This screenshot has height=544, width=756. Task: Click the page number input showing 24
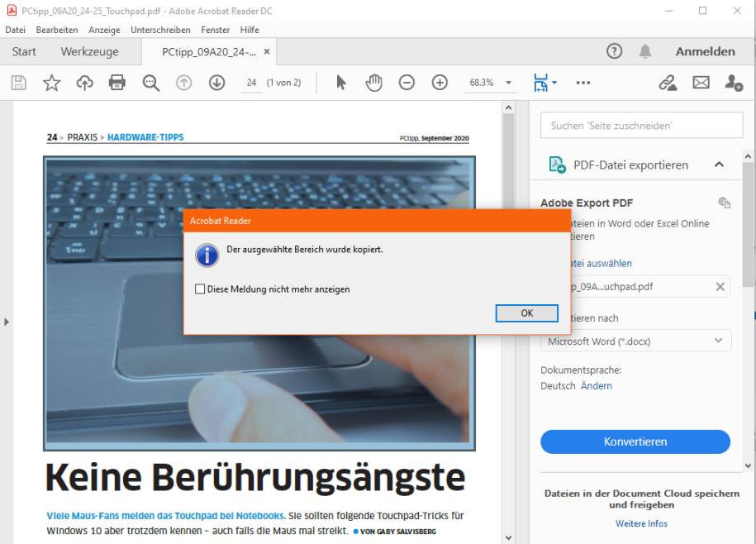[x=250, y=82]
